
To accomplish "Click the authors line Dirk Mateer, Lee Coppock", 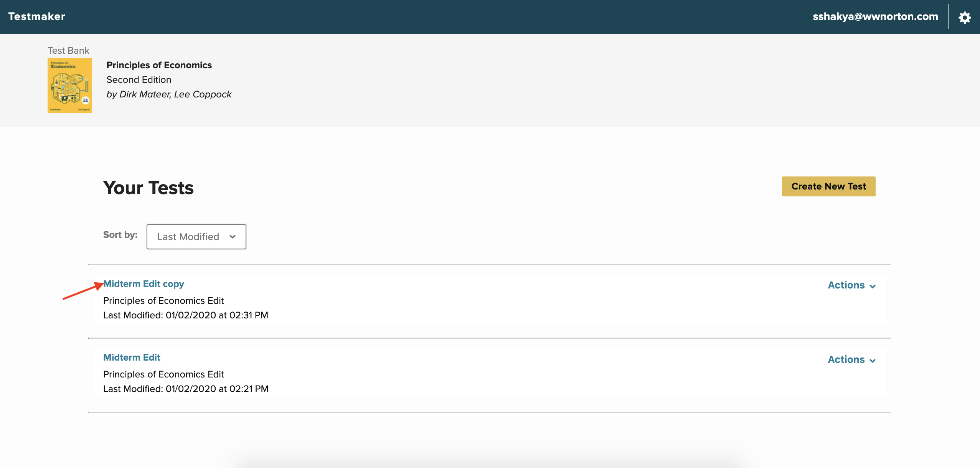I will pos(169,94).
